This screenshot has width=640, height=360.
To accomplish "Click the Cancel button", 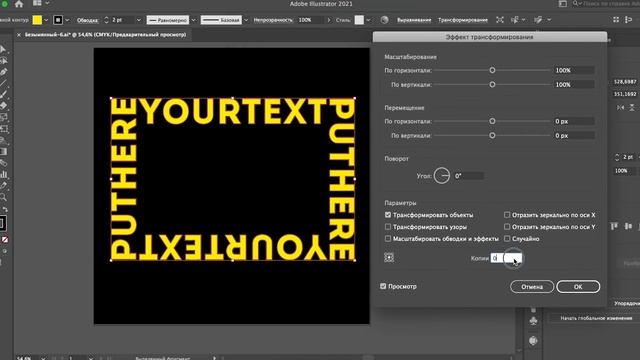I will 532,287.
